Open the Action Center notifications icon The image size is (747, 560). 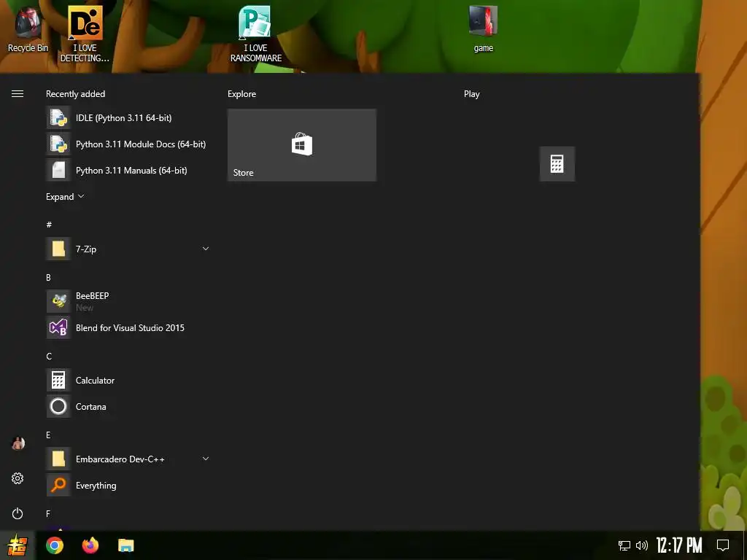[723, 545]
